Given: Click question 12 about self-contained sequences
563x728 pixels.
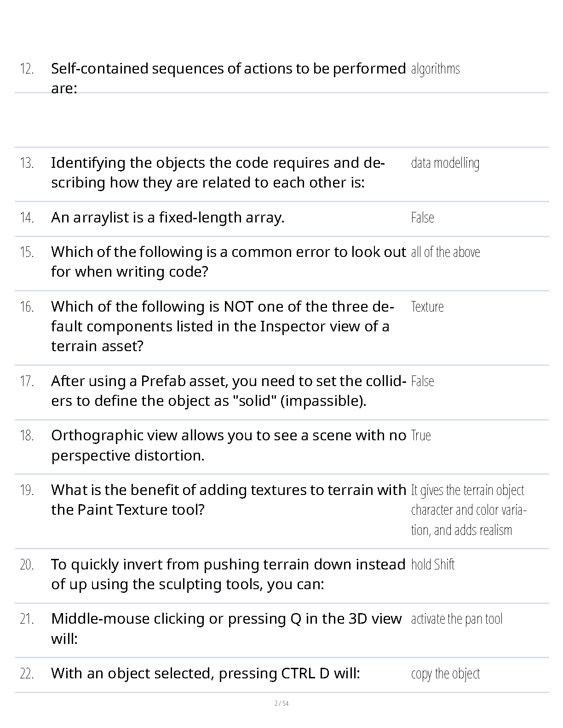Looking at the screenshot, I should coord(228,78).
